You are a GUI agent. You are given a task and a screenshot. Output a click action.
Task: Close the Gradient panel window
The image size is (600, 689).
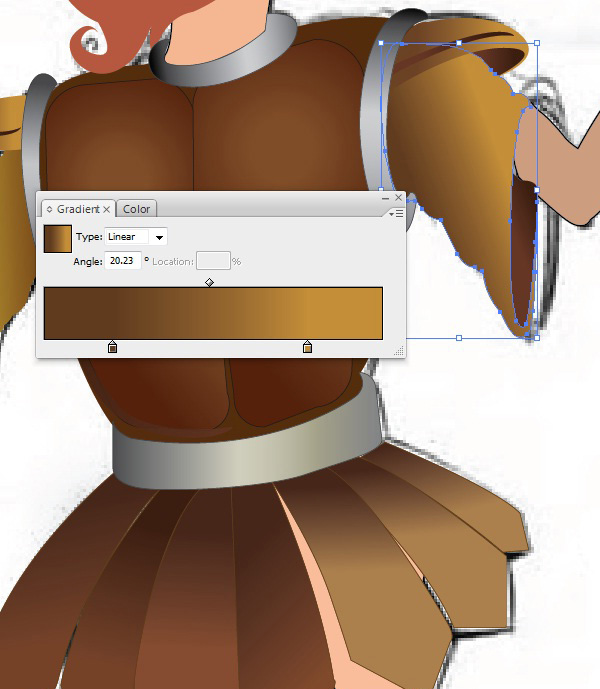(398, 198)
